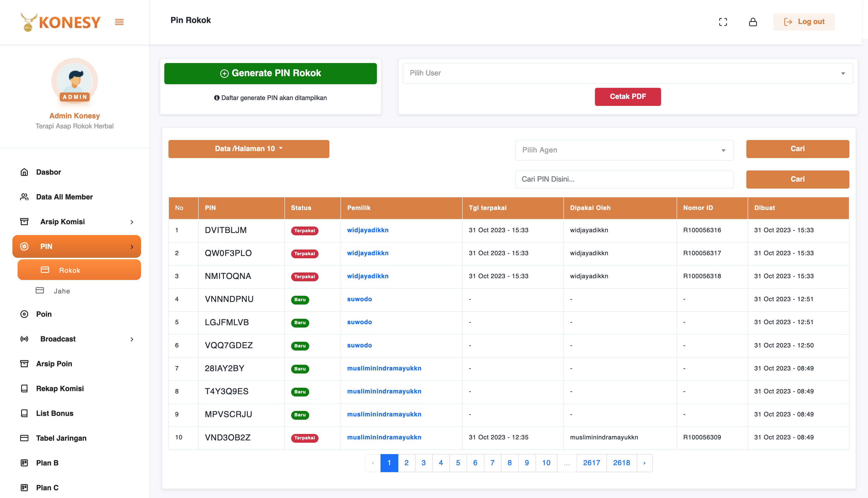Click the Data All Member users icon
Screen dimensions: 868x498
[24, 197]
